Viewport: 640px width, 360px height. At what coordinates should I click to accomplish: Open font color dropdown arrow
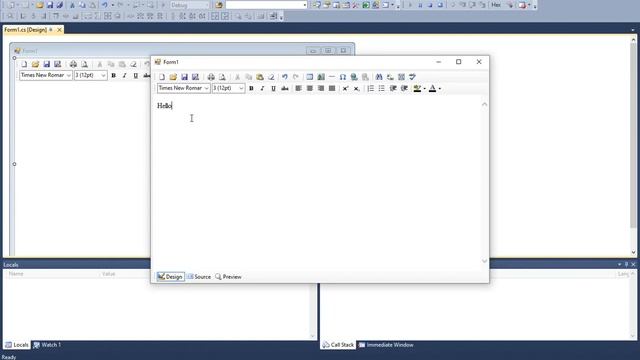pyautogui.click(x=440, y=89)
